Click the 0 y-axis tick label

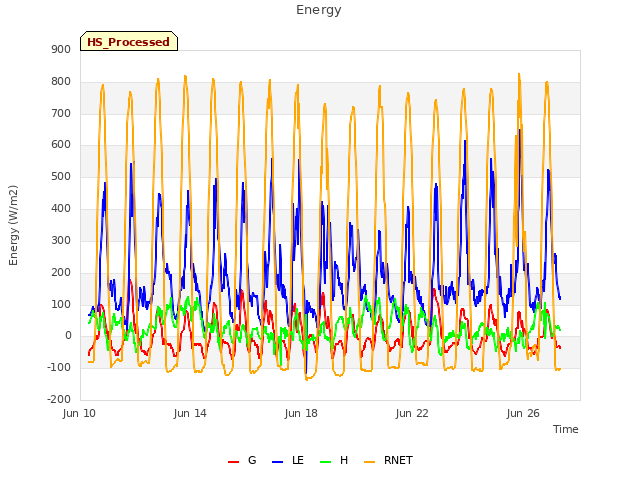tap(68, 336)
